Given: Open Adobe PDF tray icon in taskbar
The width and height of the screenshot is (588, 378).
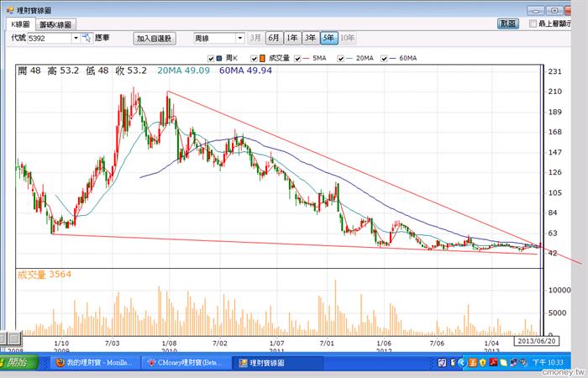Looking at the screenshot, I should (x=493, y=363).
